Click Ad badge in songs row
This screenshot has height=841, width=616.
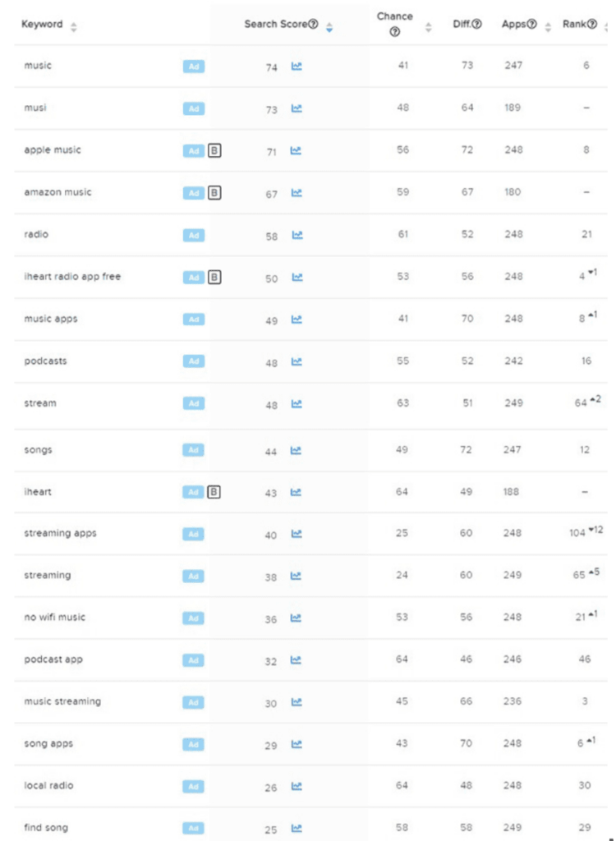click(193, 451)
